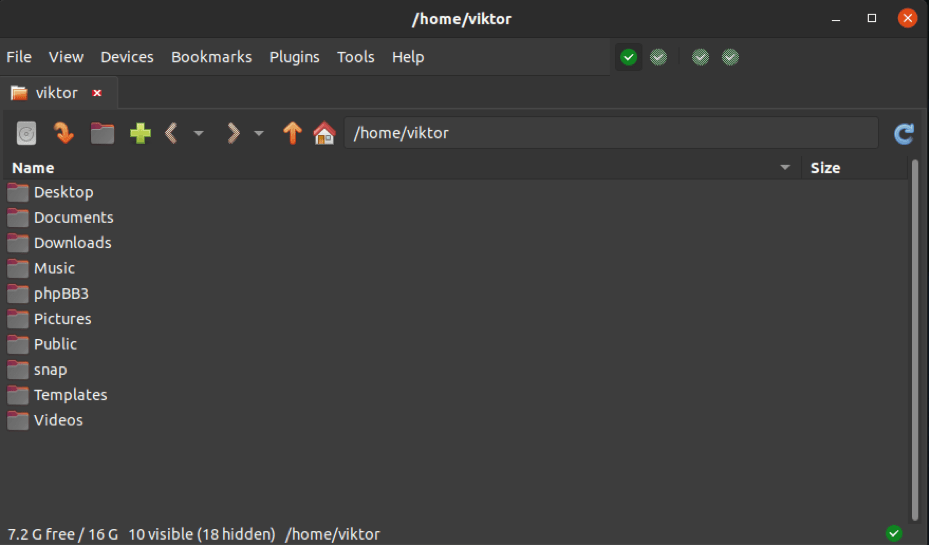Select the Desktop folder name
Viewport: 929px width, 545px height.
click(x=63, y=192)
